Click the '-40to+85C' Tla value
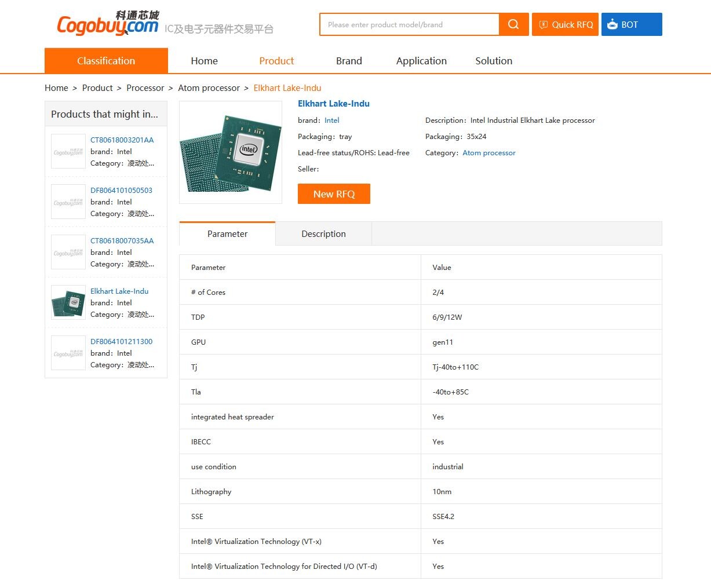711x588 pixels. [x=450, y=392]
